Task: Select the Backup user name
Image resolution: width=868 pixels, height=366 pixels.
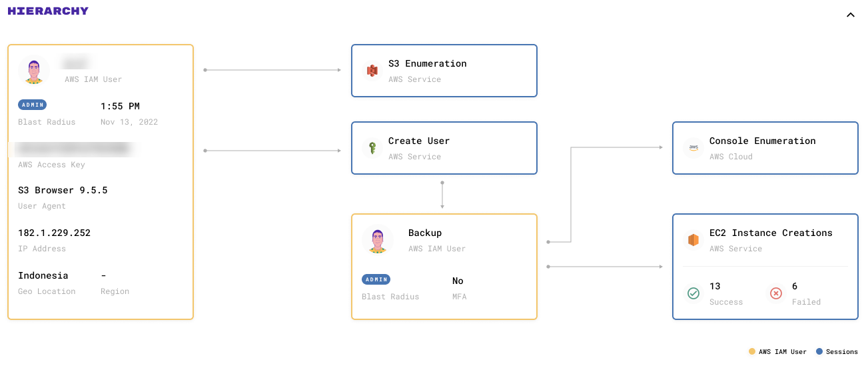Action: (425, 233)
